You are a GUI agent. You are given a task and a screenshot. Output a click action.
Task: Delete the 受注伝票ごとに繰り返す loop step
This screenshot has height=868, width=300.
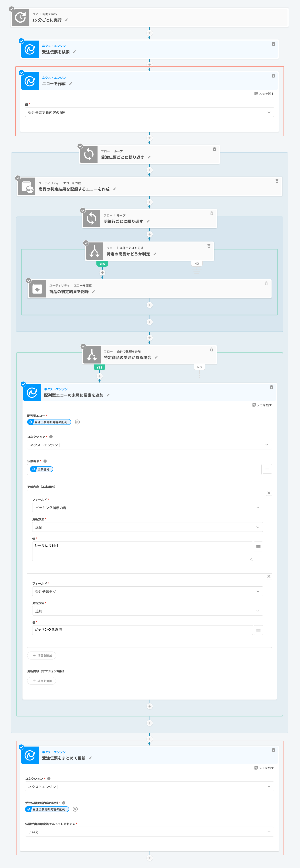pos(214,149)
